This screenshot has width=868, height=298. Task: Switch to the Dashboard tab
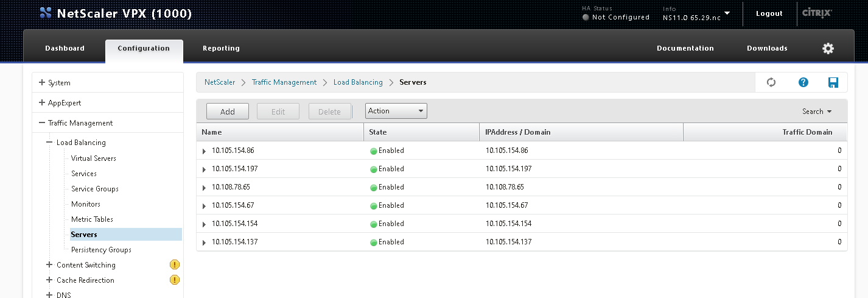[x=65, y=49]
